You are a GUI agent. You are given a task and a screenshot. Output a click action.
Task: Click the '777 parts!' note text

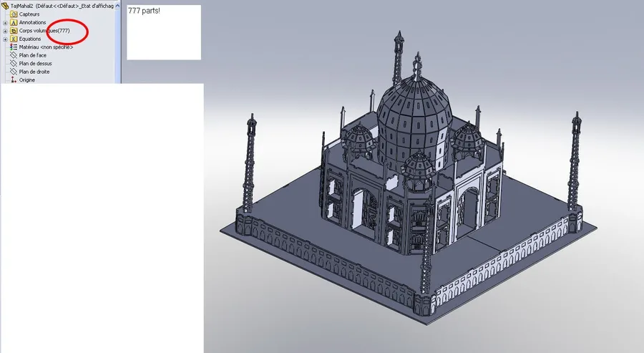coord(144,11)
